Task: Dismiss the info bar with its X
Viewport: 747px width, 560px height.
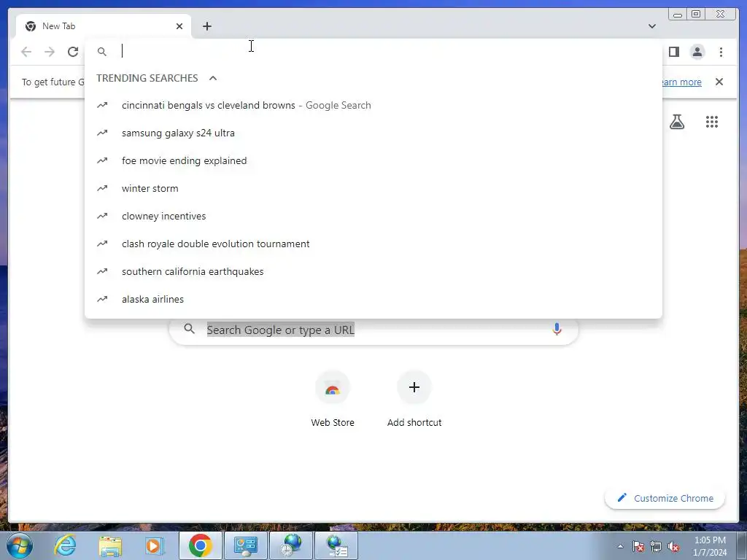Action: 719,82
